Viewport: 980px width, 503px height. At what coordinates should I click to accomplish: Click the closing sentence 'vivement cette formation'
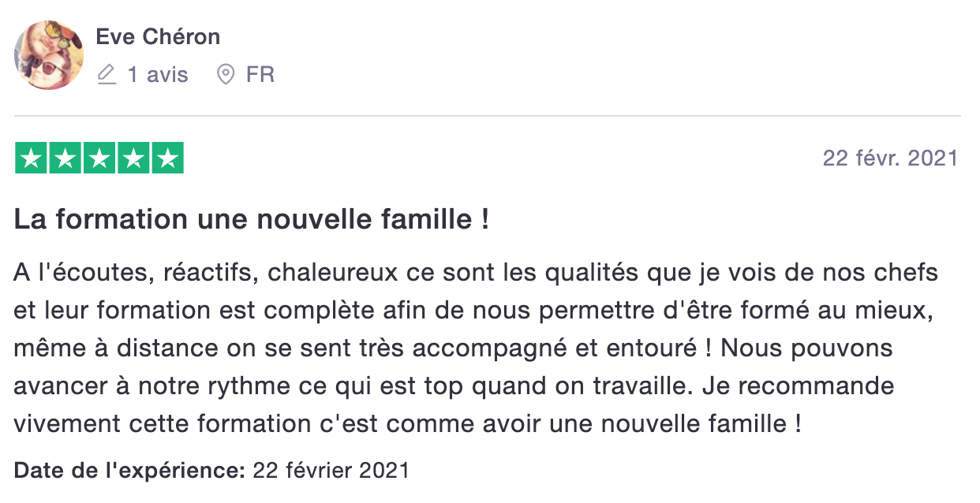click(408, 424)
